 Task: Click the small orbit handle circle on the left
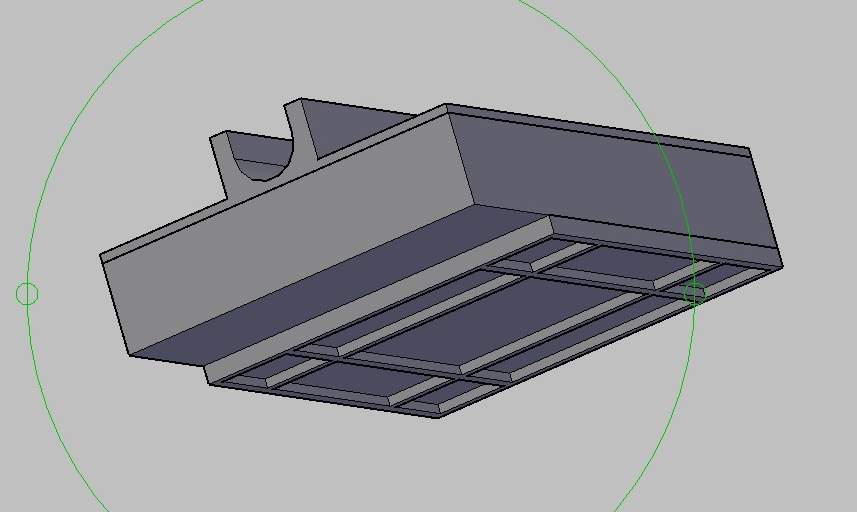tap(27, 294)
